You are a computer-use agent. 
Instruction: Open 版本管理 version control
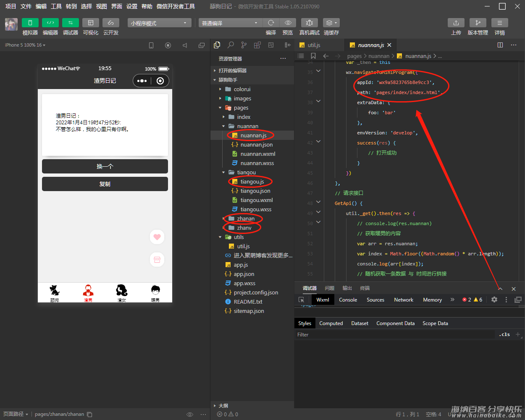coord(478,23)
